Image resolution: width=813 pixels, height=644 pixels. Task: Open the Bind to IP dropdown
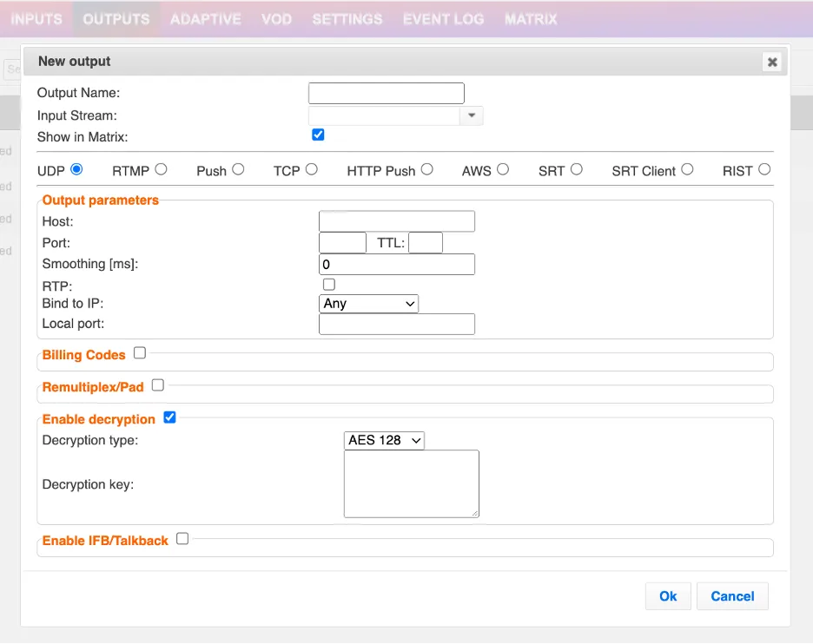click(368, 304)
